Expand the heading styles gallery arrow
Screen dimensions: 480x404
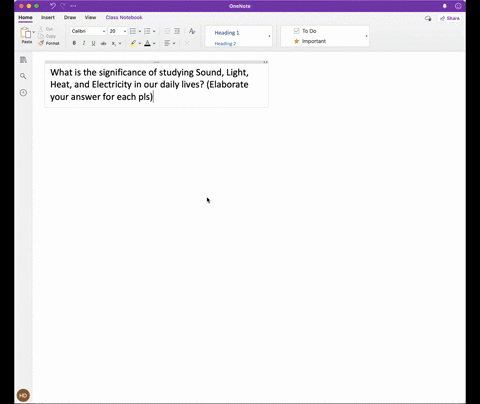click(x=269, y=36)
